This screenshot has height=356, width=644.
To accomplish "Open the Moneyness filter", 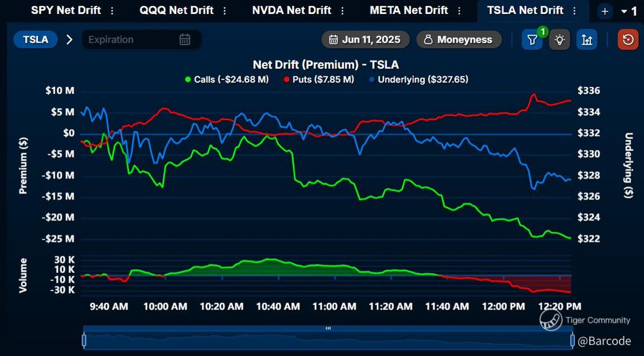I will click(459, 40).
